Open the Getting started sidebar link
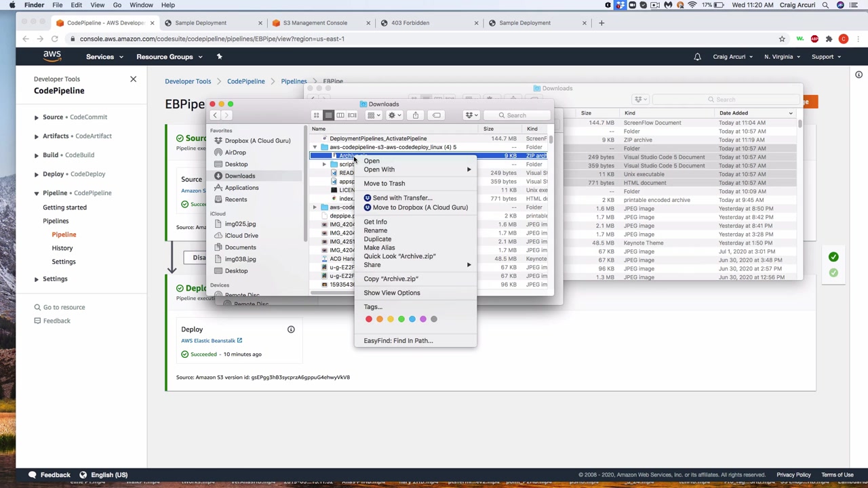Image resolution: width=868 pixels, height=488 pixels. [x=64, y=207]
